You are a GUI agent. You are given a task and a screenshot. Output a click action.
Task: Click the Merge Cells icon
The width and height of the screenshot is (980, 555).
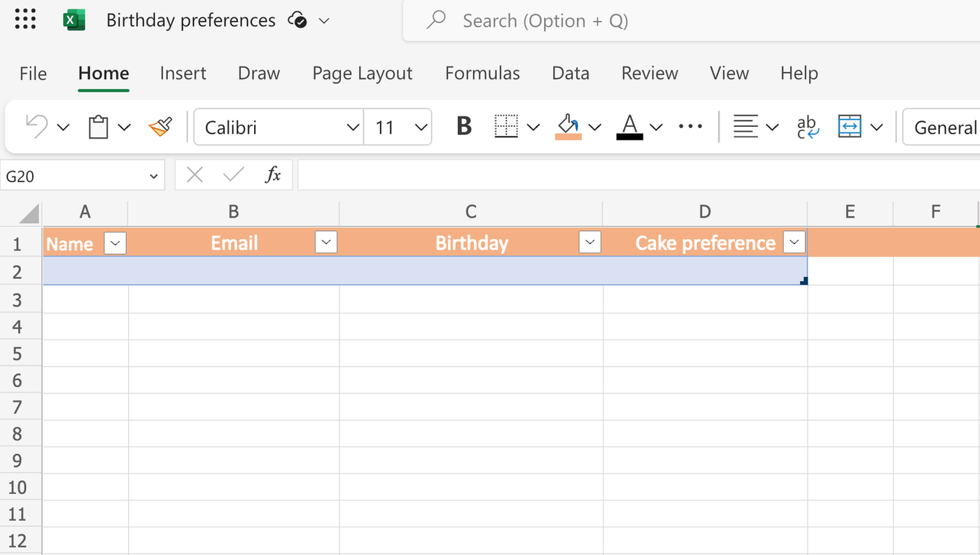pos(849,127)
